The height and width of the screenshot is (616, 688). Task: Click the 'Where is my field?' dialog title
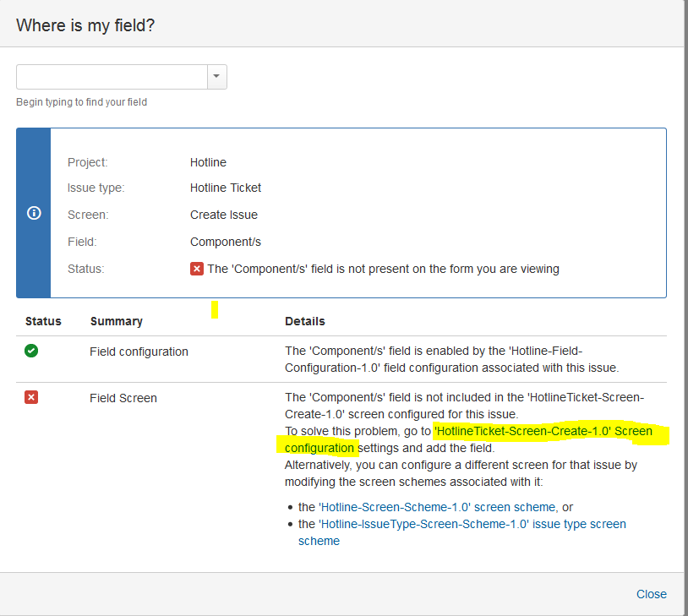pos(85,25)
